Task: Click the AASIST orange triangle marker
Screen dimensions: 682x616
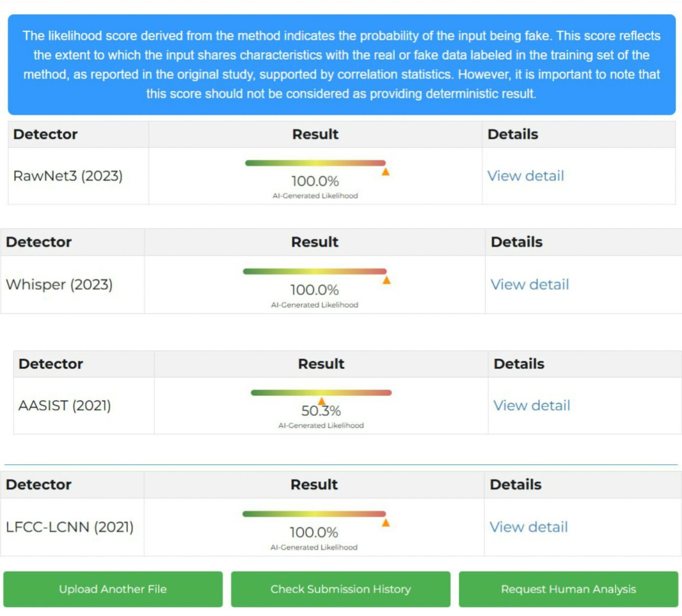Action: (321, 401)
